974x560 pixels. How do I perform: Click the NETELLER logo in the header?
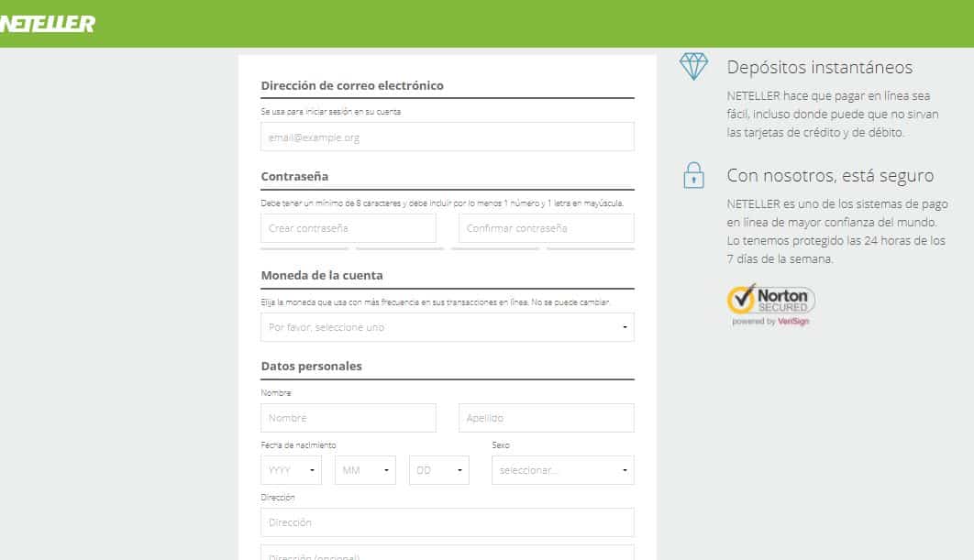click(47, 24)
